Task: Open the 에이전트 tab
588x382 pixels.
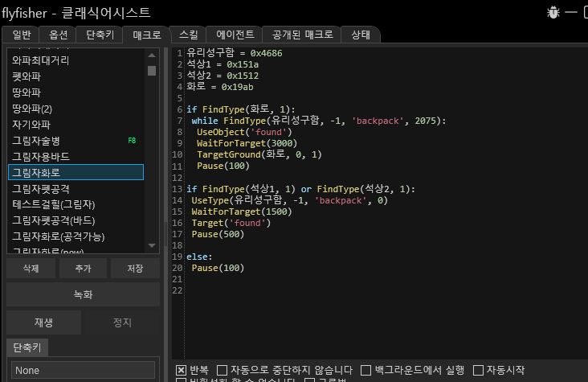Action: pyautogui.click(x=235, y=35)
